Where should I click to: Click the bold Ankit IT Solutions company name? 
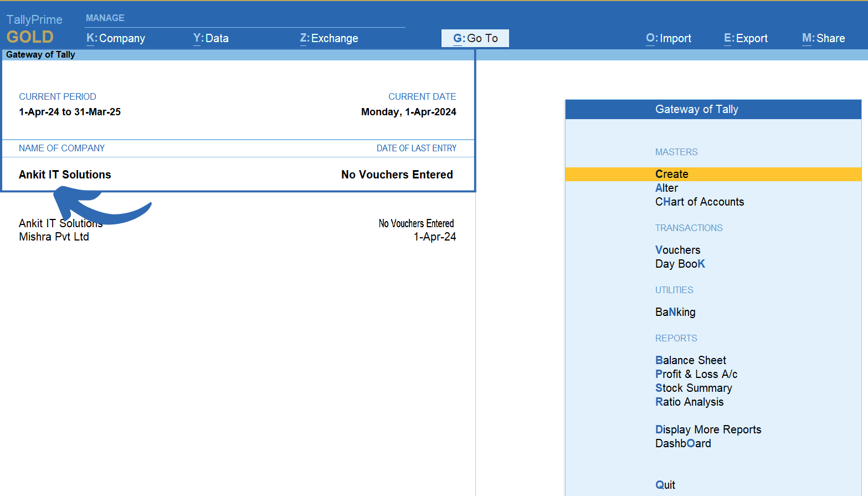click(x=65, y=175)
